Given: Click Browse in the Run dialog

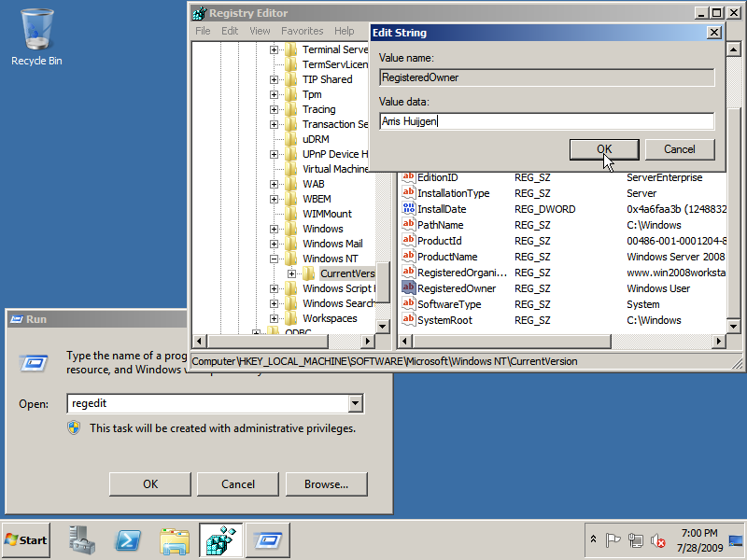Looking at the screenshot, I should coord(326,484).
